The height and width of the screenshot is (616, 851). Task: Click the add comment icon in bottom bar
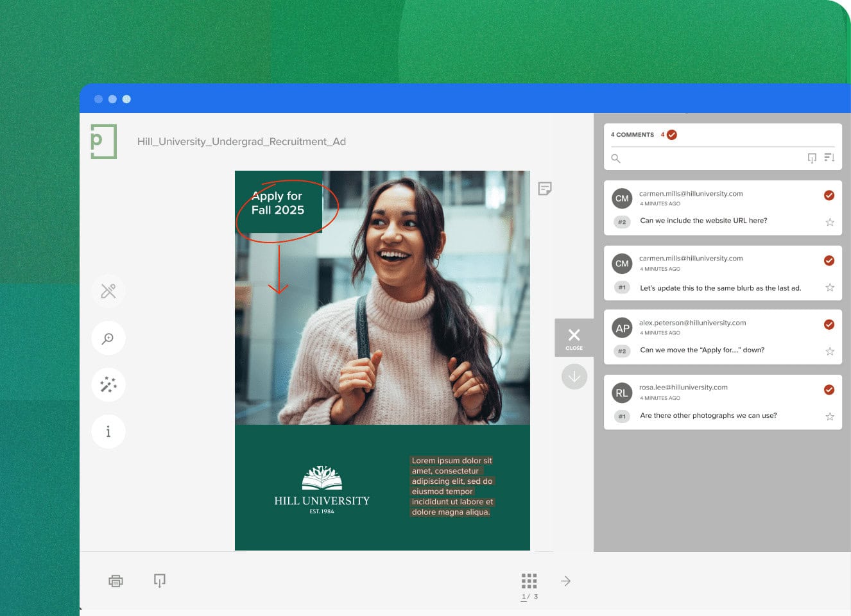[x=160, y=580]
